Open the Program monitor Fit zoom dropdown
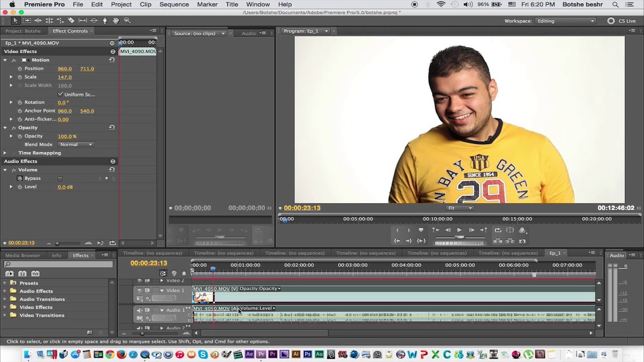Image resolution: width=644 pixels, height=362 pixels. pos(459,208)
